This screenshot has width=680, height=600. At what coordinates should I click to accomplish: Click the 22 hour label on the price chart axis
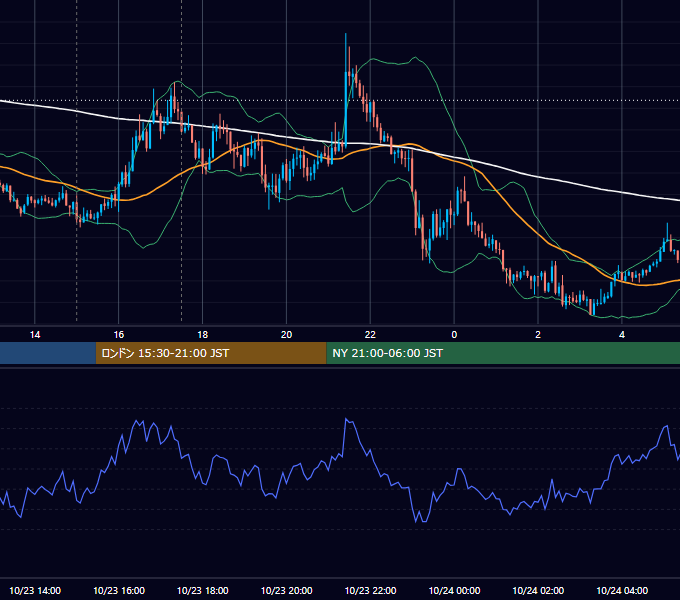(x=370, y=335)
